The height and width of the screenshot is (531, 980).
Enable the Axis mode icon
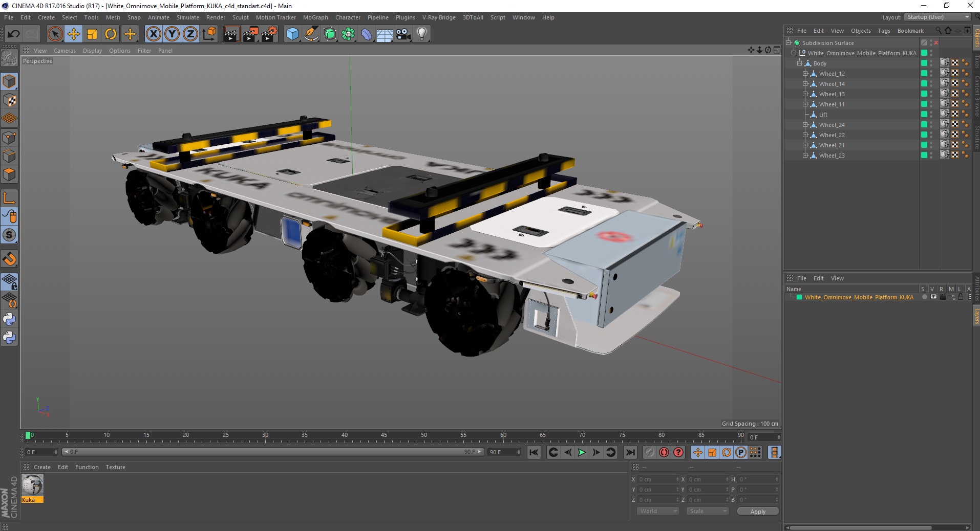coord(9,198)
